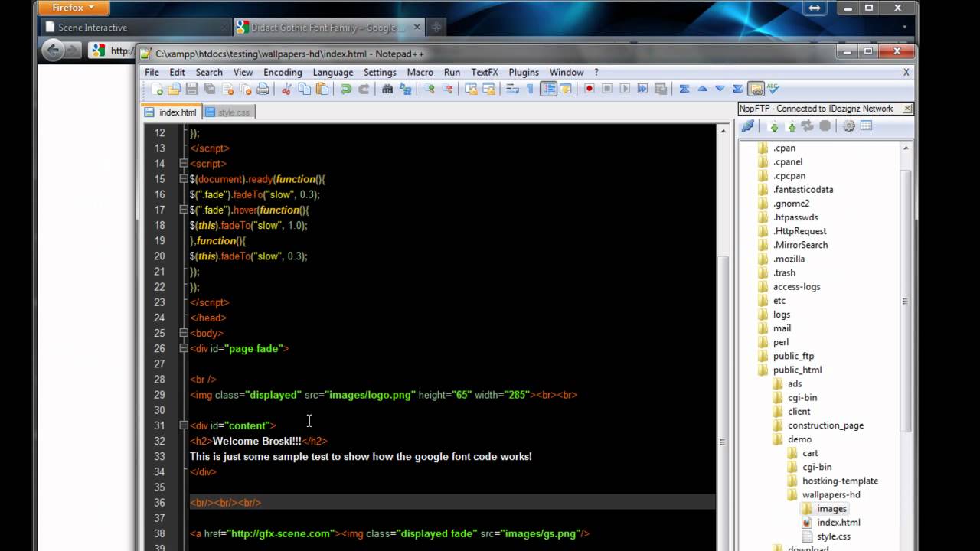
Task: Open NppFTP settings gear
Action: tap(849, 126)
